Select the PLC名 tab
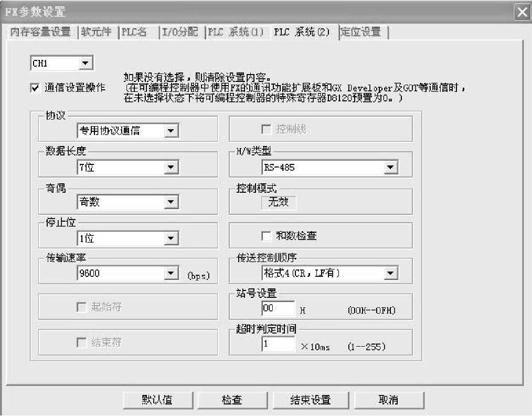 point(135,32)
